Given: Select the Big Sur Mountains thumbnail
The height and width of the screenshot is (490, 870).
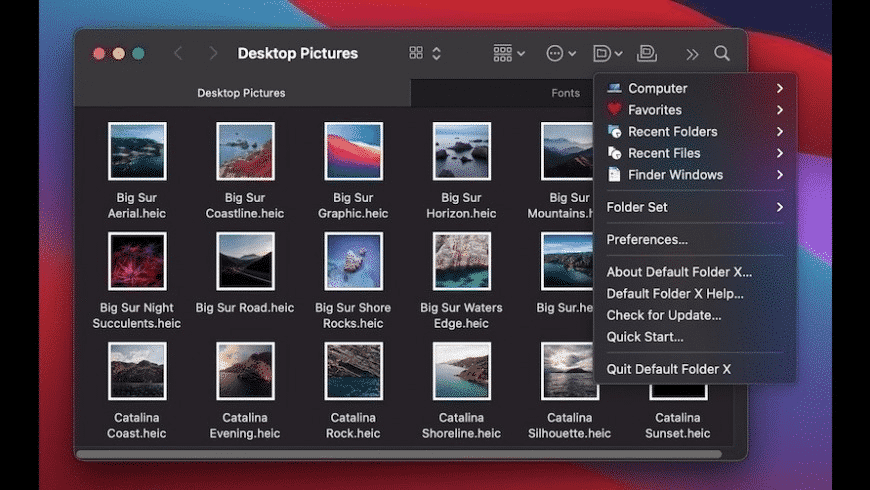Looking at the screenshot, I should click(x=567, y=151).
